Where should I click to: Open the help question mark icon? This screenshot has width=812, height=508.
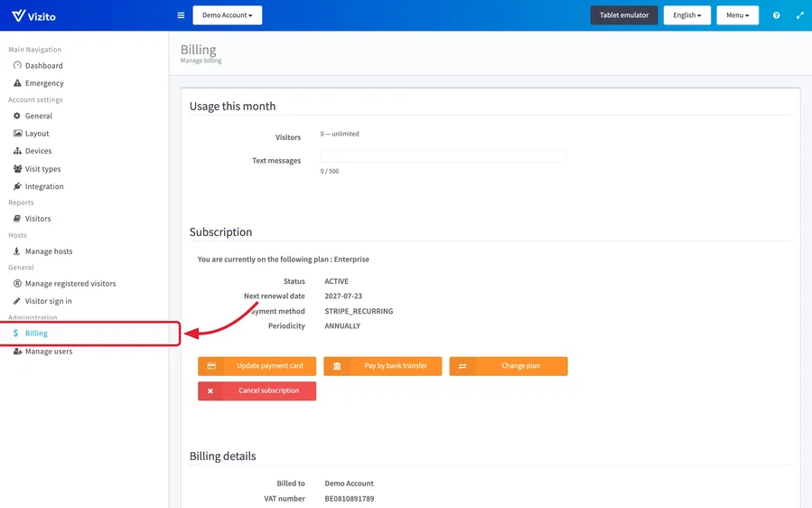click(x=776, y=15)
